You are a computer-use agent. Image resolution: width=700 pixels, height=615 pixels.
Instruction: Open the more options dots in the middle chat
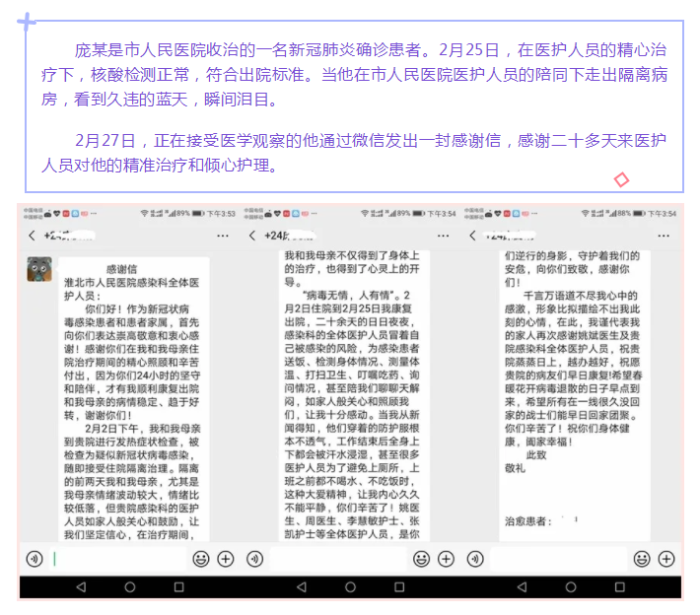(x=445, y=236)
